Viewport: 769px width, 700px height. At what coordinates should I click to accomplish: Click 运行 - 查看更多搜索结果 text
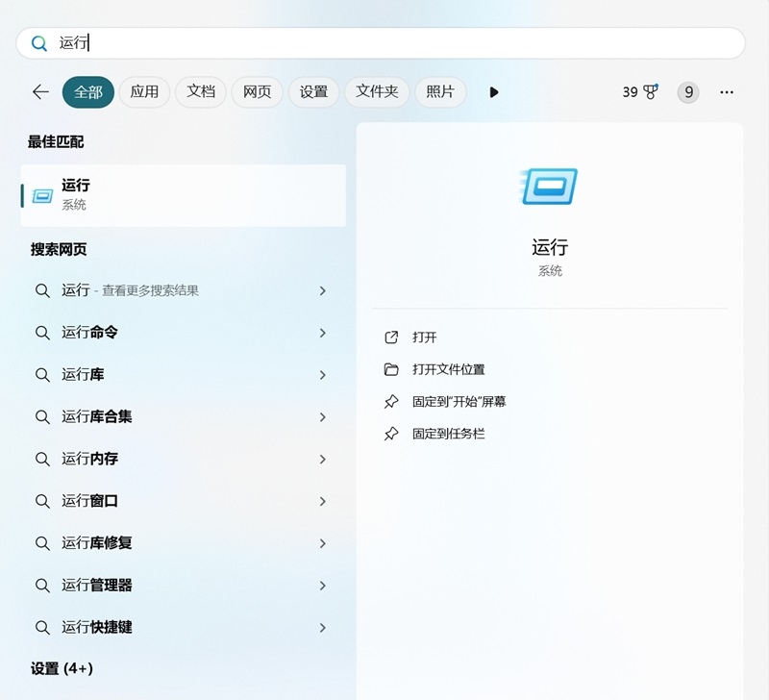point(130,291)
